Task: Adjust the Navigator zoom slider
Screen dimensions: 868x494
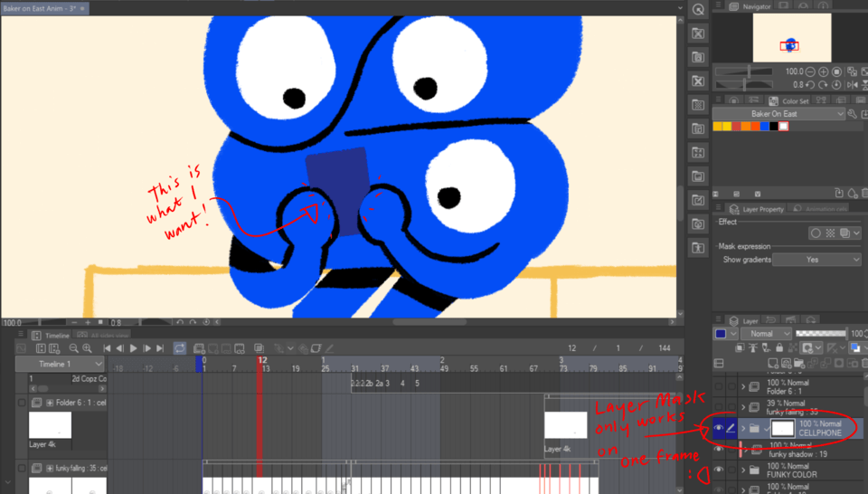Action: pos(743,71)
